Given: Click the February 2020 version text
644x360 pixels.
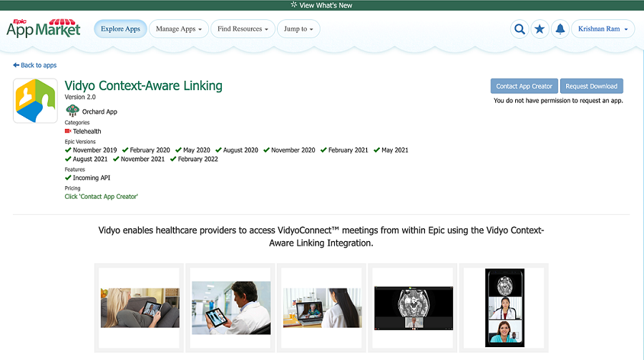Looking at the screenshot, I should pos(150,150).
